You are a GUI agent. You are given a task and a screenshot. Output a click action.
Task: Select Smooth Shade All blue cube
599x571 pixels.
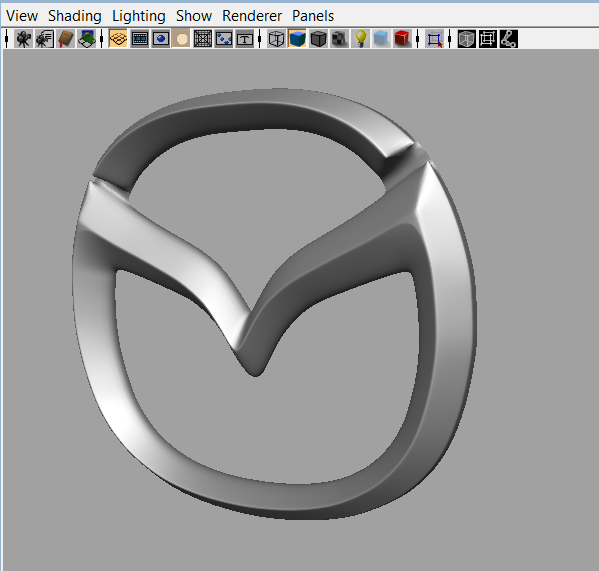(x=297, y=39)
